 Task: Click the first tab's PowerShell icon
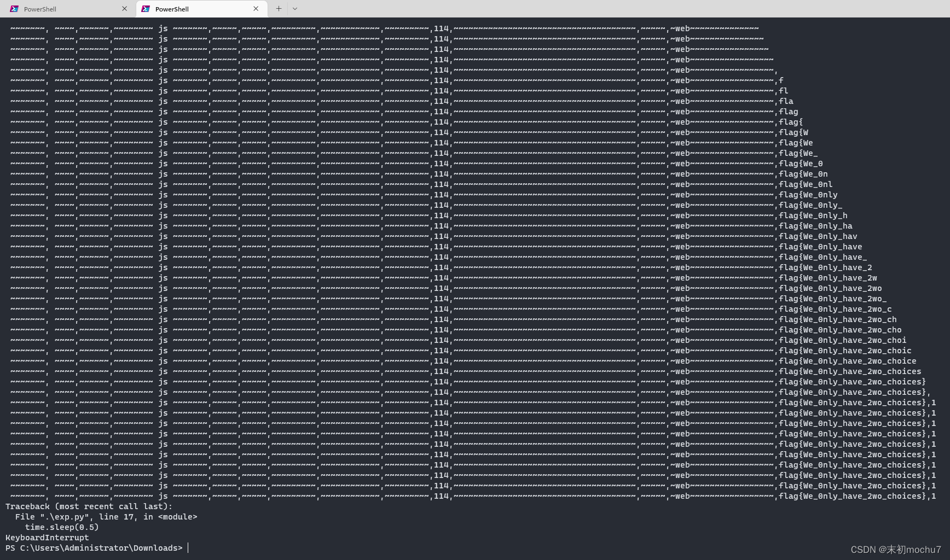click(x=14, y=9)
